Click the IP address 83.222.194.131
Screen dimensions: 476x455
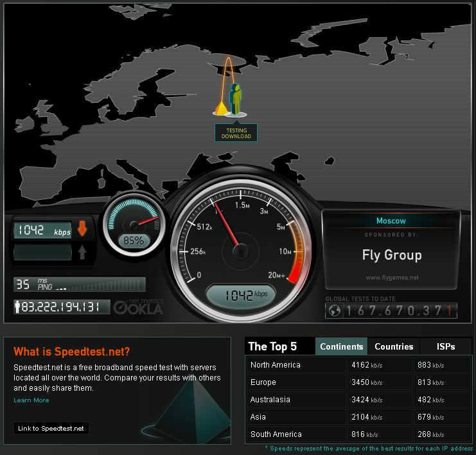(62, 307)
